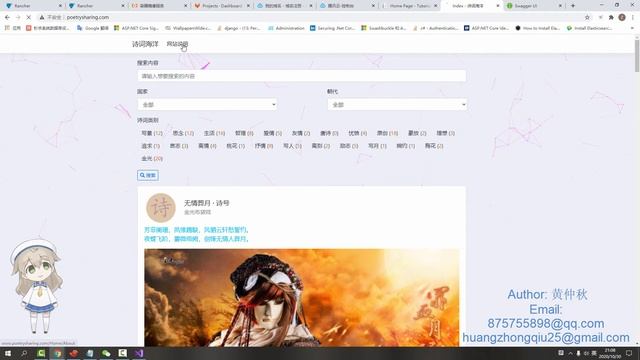The height and width of the screenshot is (360, 640).
Task: Open the 网站说明 nav menu item
Action: [177, 44]
